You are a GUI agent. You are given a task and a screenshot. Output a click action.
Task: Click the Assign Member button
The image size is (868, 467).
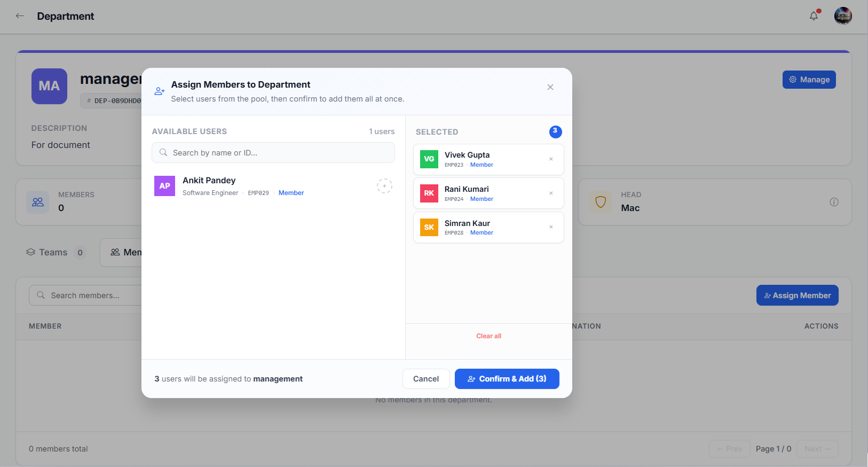coord(798,295)
